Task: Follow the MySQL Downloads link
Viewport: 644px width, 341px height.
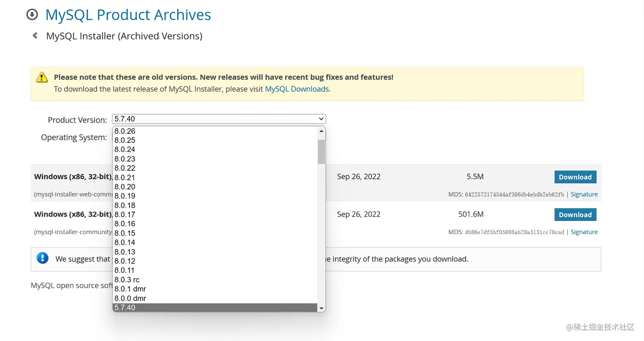Action: (297, 89)
